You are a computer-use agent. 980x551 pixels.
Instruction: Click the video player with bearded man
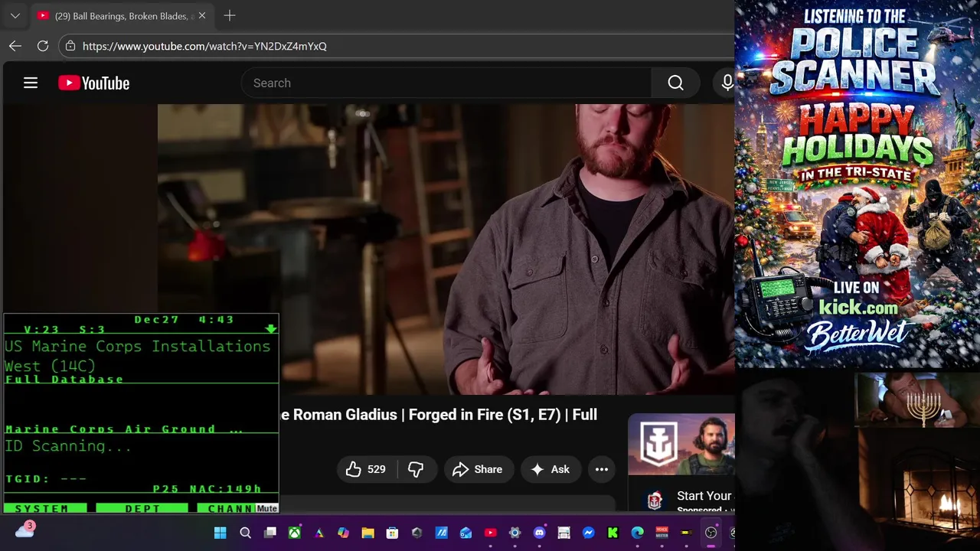(x=446, y=249)
